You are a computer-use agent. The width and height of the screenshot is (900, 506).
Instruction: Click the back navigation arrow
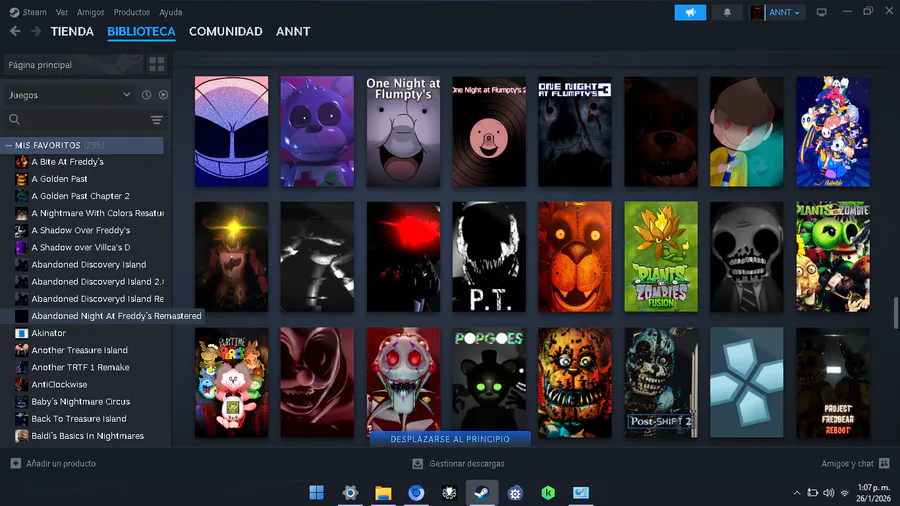click(15, 32)
